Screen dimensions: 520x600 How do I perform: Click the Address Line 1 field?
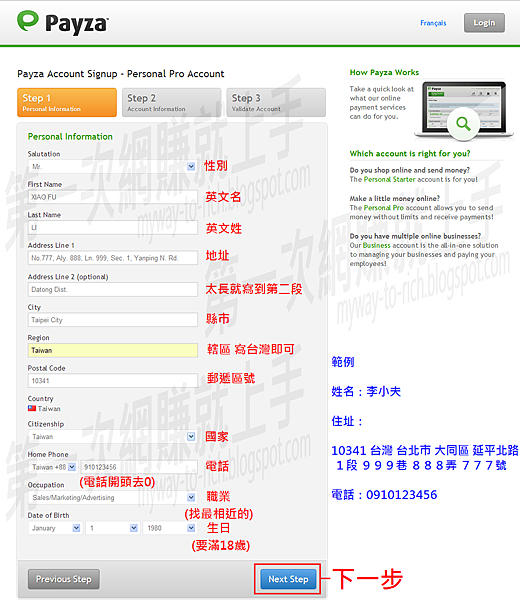coord(112,258)
